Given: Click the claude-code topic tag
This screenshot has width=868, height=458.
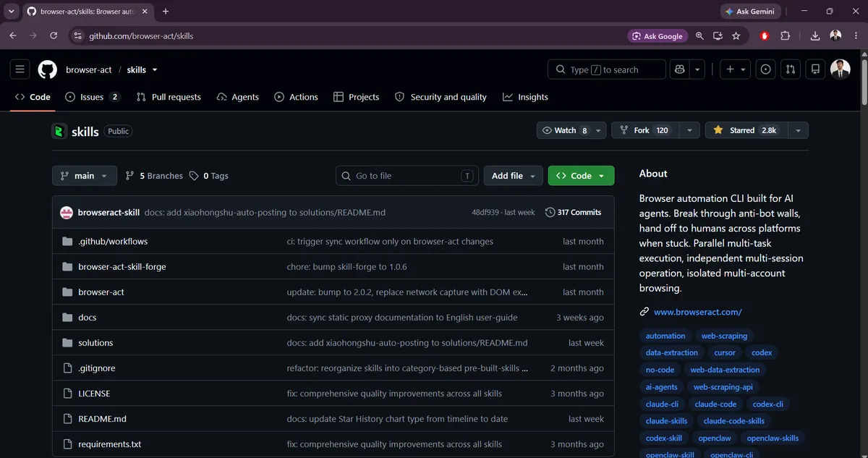Looking at the screenshot, I should 716,404.
